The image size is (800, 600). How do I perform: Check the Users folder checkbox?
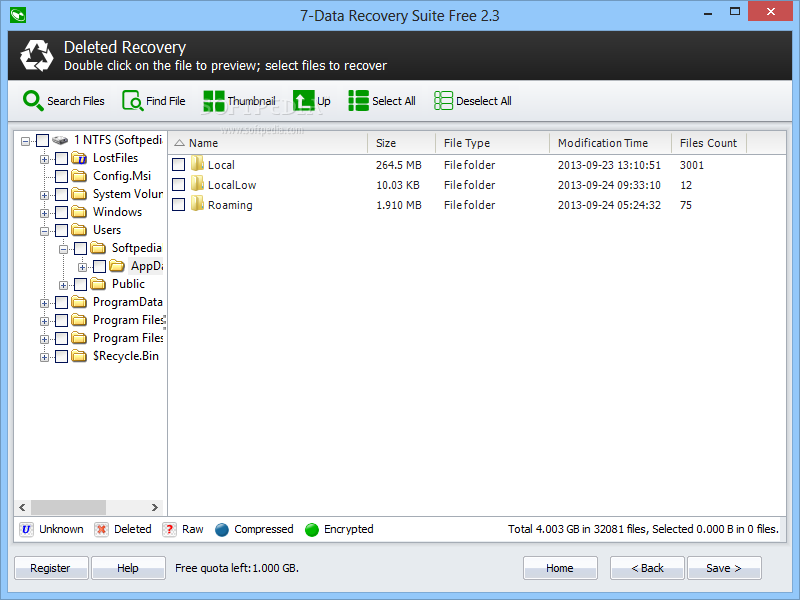click(x=61, y=230)
